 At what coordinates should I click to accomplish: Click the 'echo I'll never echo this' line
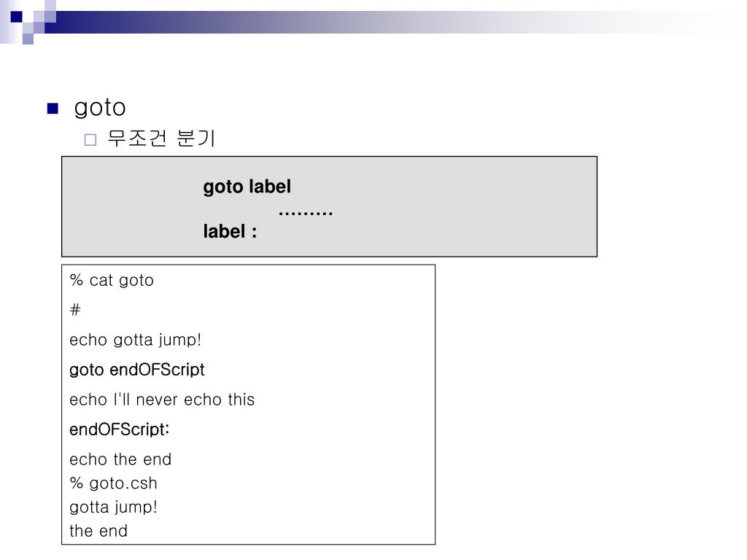coord(162,400)
